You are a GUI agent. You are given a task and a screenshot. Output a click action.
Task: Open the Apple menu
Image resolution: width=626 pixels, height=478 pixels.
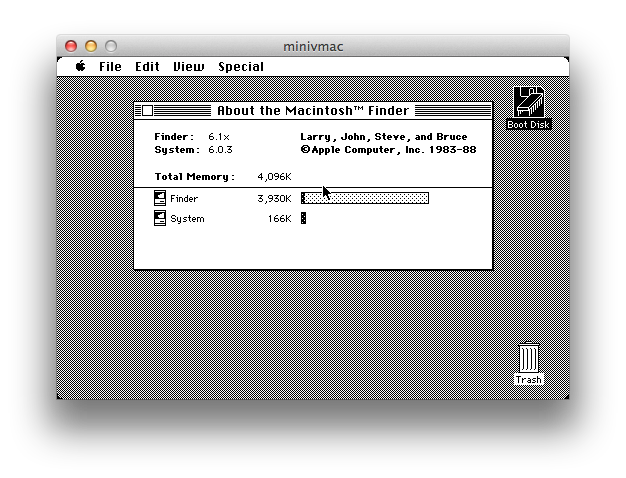(x=81, y=66)
